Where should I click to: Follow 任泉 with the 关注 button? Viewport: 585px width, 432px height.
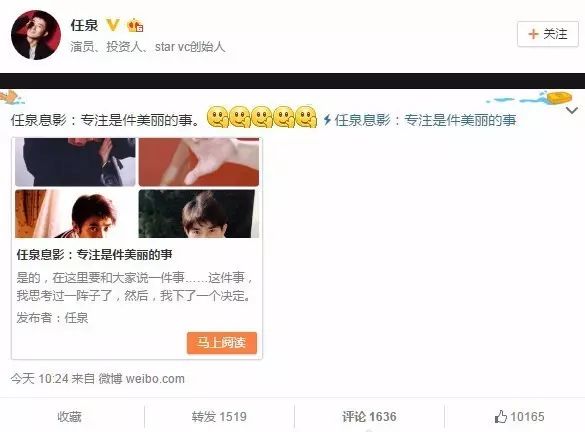(548, 34)
